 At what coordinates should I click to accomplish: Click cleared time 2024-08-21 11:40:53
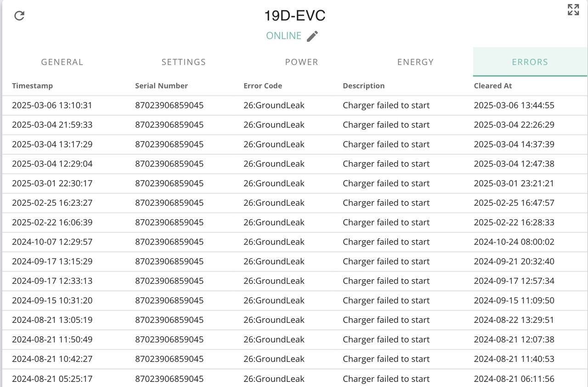coord(514,359)
